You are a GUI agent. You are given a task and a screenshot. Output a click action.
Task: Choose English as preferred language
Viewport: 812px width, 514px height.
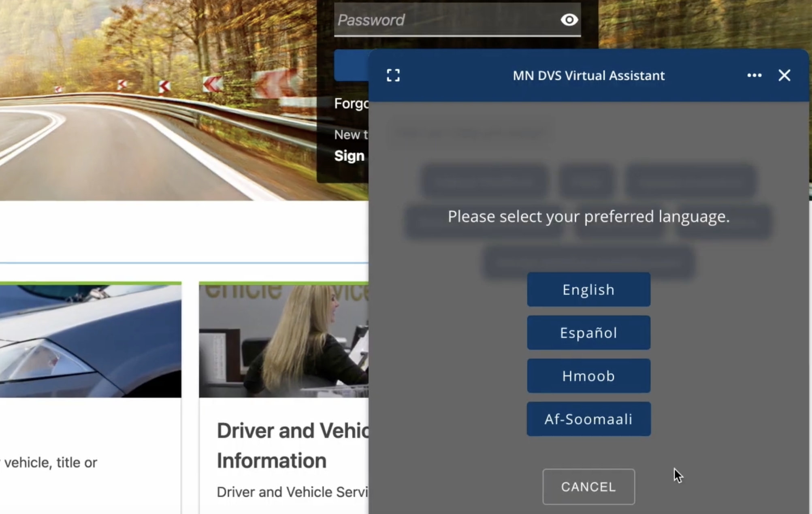pos(588,290)
